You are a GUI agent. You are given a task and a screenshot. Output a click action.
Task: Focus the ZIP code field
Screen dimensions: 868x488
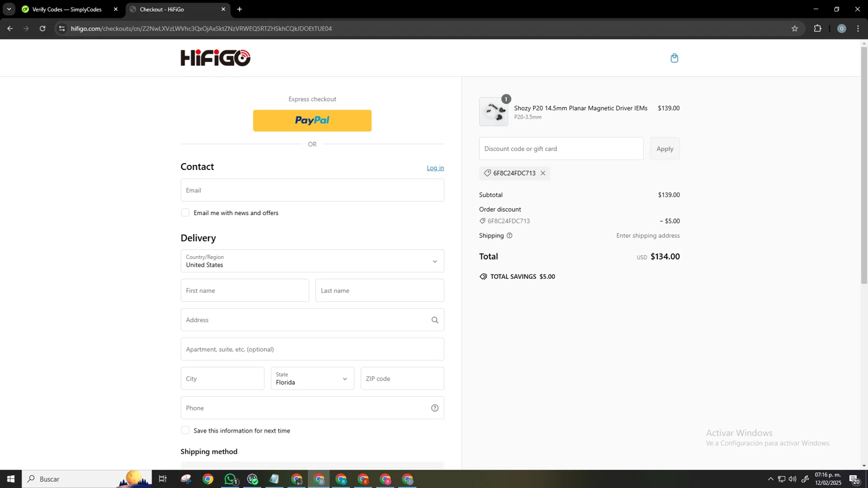pyautogui.click(x=402, y=378)
